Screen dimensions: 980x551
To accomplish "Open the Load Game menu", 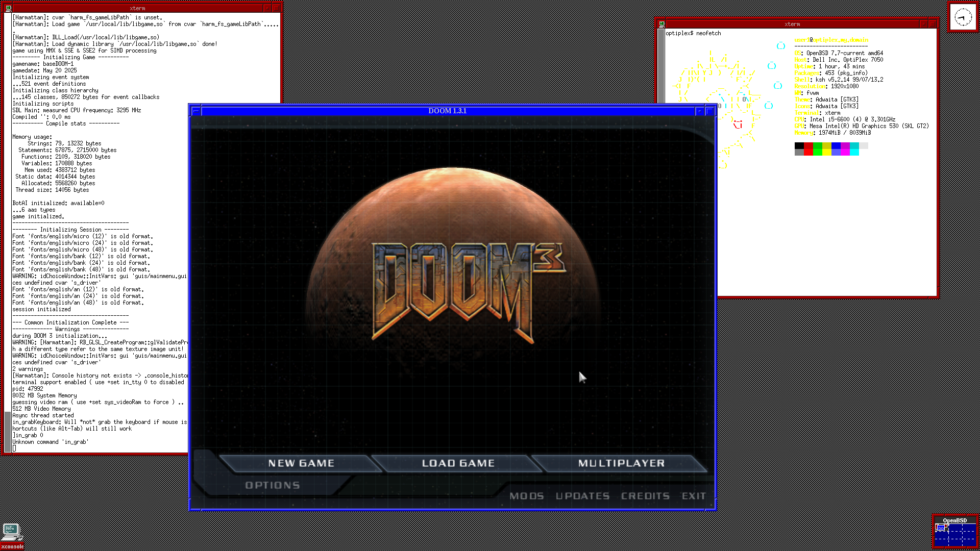I will coord(458,463).
